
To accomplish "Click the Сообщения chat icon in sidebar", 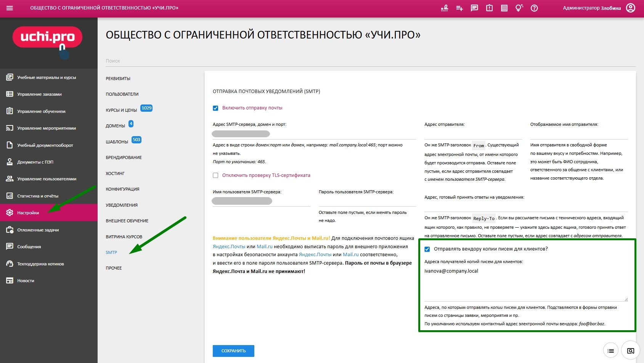I will tap(10, 247).
